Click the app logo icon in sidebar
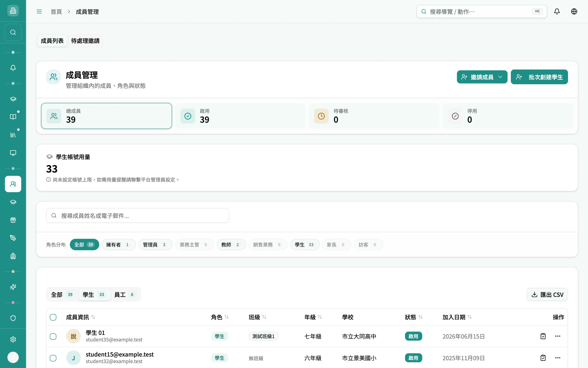 (13, 11)
